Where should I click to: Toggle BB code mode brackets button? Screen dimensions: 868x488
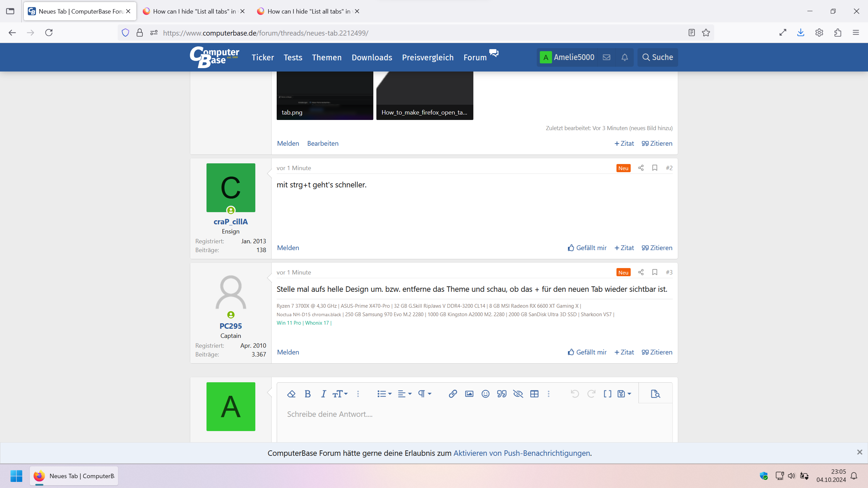pyautogui.click(x=607, y=394)
